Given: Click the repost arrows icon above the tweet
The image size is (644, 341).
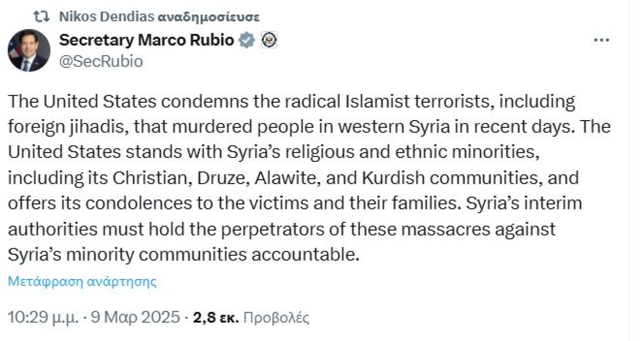Looking at the screenshot, I should [44, 17].
